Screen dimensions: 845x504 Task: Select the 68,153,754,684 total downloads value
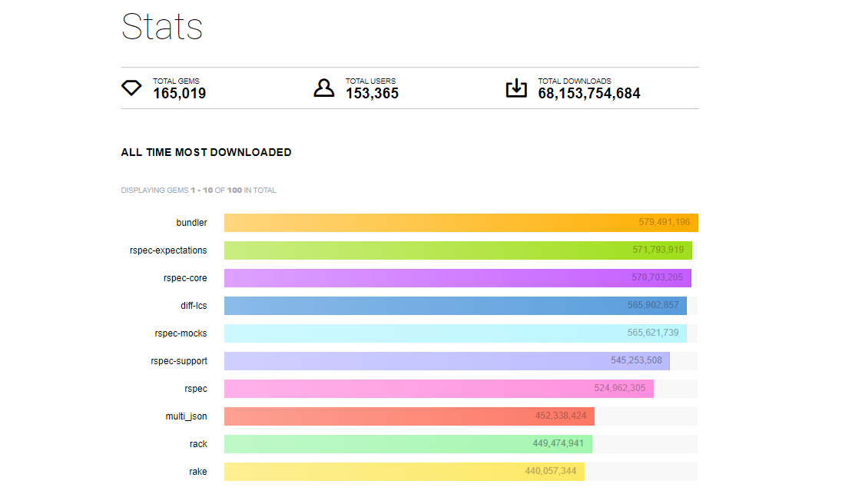589,94
